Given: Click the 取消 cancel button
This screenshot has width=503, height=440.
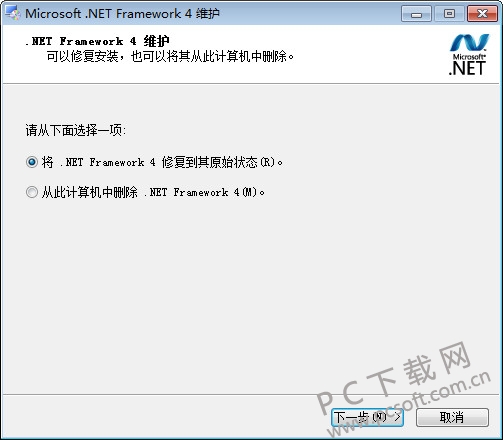Looking at the screenshot, I should (452, 417).
